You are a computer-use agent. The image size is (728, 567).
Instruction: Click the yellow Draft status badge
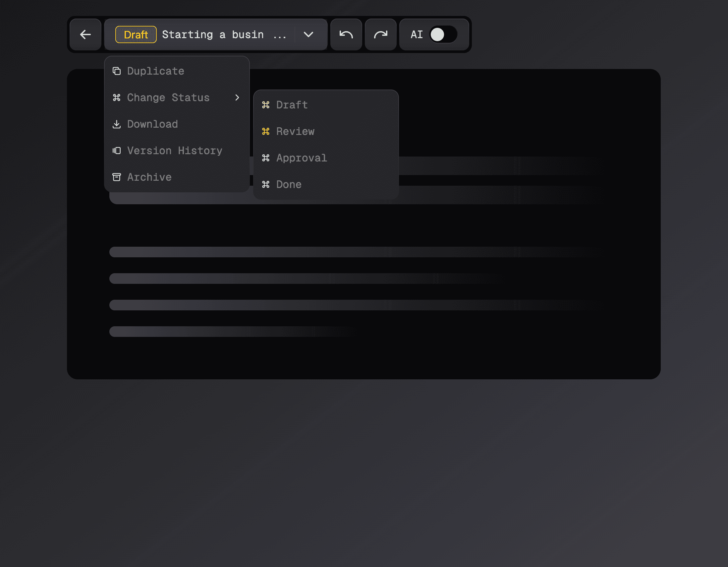[136, 34]
